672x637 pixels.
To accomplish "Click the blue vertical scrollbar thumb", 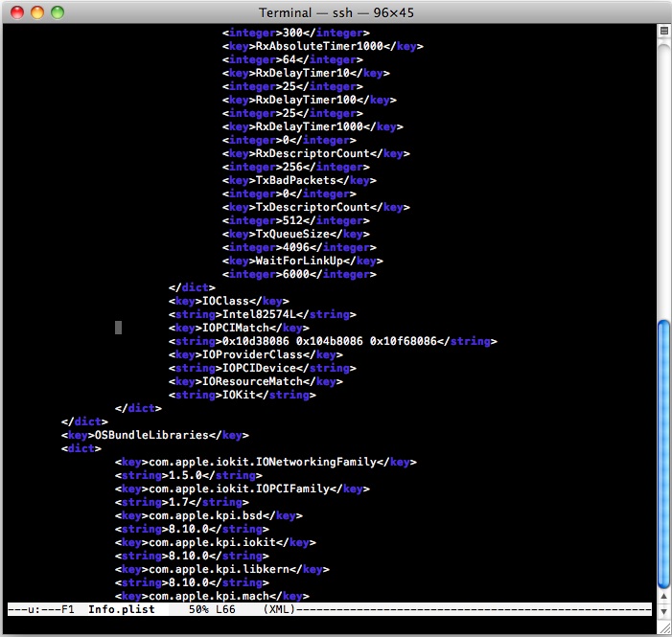I will click(x=664, y=454).
